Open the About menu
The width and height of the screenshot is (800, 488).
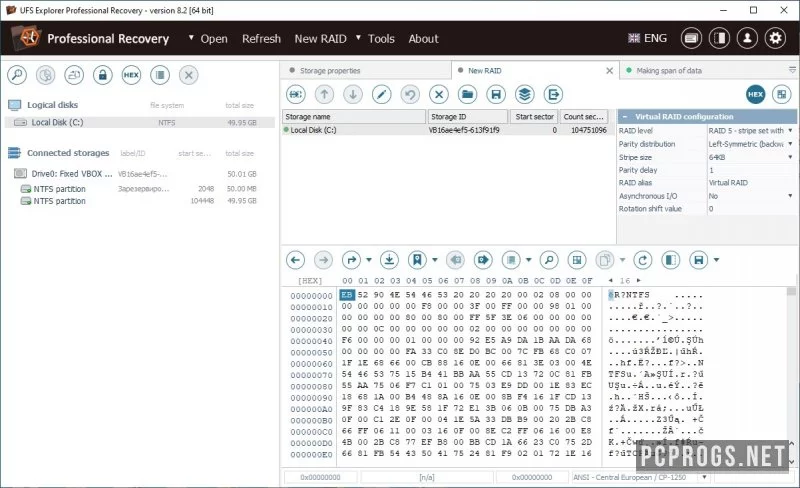(x=423, y=39)
